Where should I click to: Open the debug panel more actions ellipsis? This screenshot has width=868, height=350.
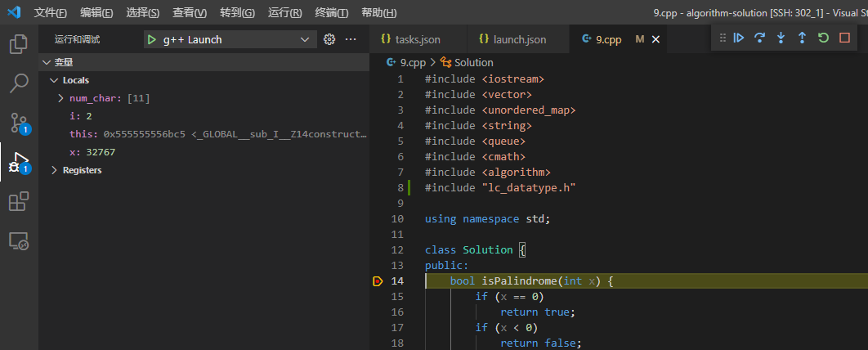[351, 39]
